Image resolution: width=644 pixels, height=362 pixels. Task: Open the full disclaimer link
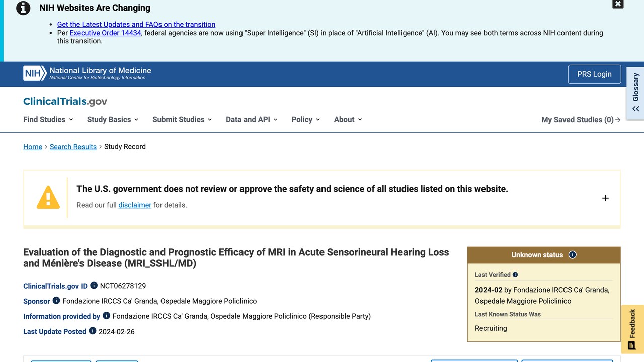point(135,205)
